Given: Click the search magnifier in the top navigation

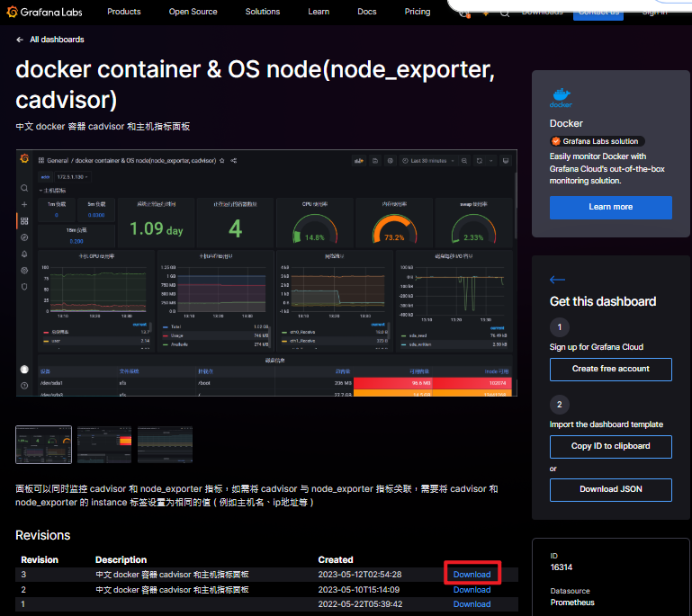Looking at the screenshot, I should click(505, 13).
